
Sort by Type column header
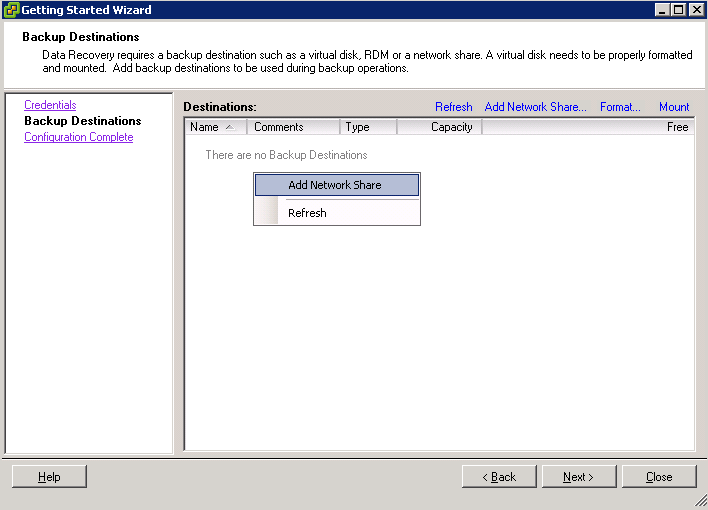point(368,127)
